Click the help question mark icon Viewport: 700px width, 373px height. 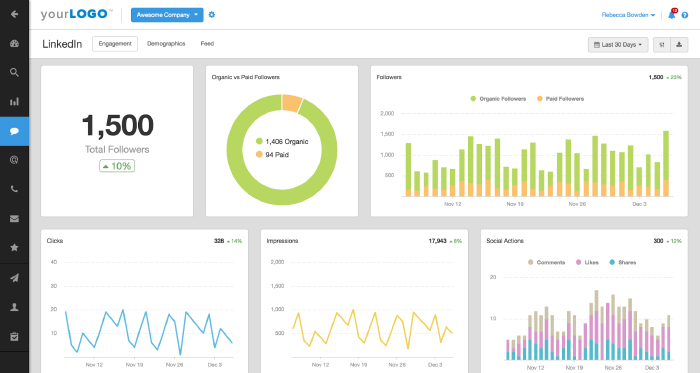tap(685, 15)
